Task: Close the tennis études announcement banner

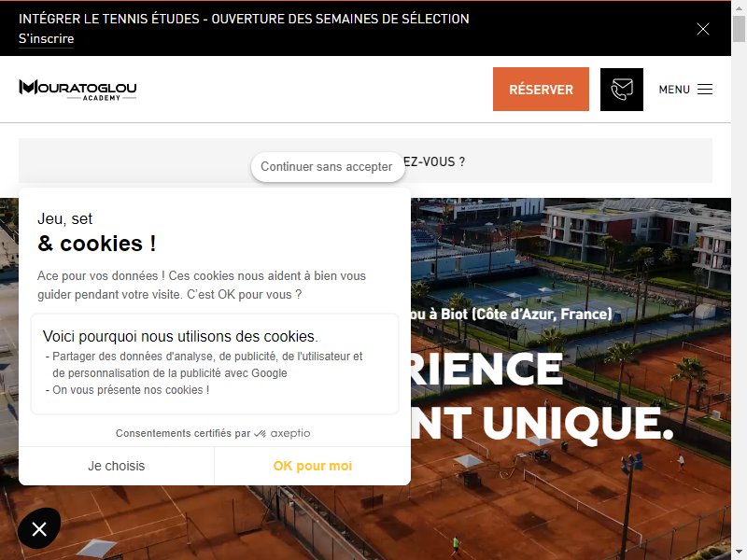Action: 703,29
